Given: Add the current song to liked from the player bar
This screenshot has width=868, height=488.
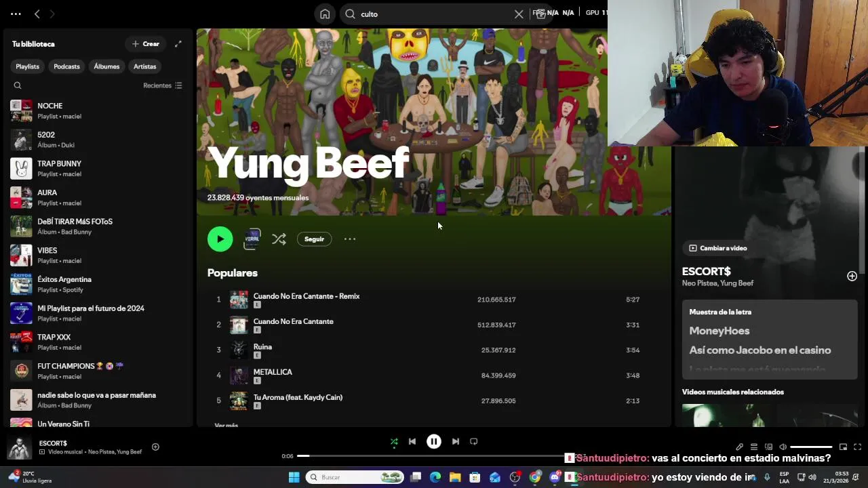Looking at the screenshot, I should [x=155, y=447].
